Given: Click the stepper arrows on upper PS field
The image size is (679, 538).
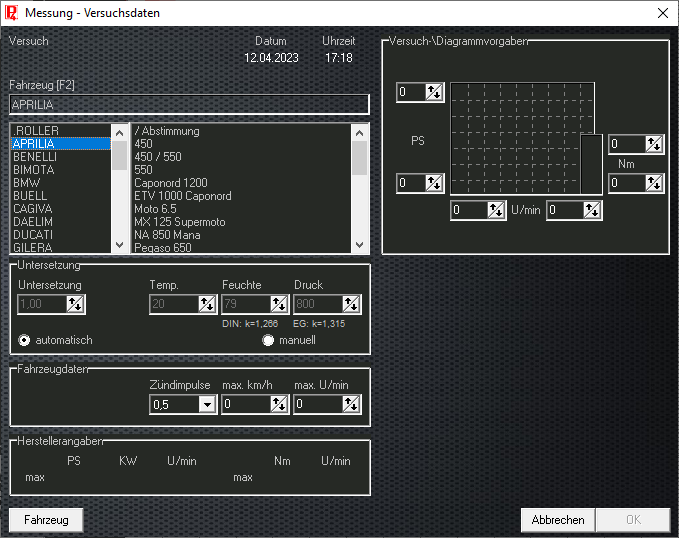Looking at the screenshot, I should pos(434,93).
